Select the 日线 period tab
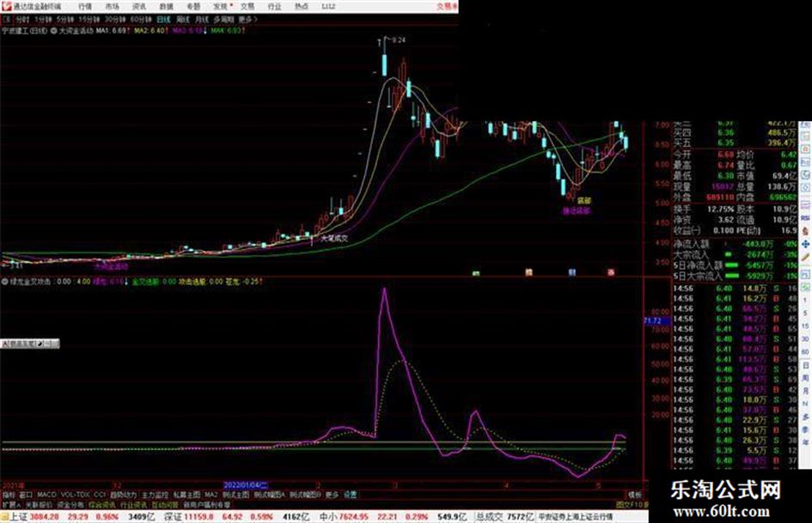 pos(163,19)
